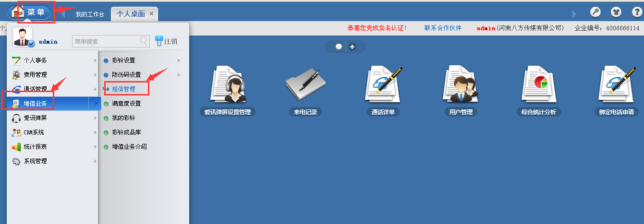Click the magnifier search icon
Image resolution: width=644 pixels, height=224 pixels.
pyautogui.click(x=144, y=41)
